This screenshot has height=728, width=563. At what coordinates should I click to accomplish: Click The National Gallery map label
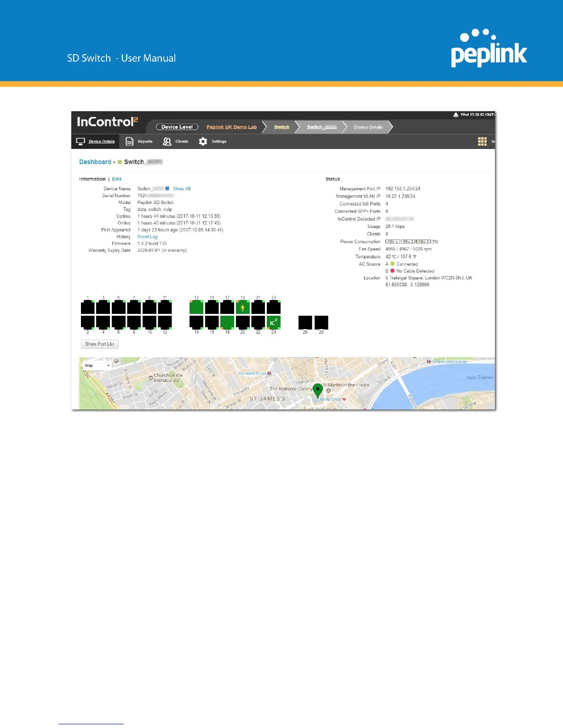[x=291, y=389]
